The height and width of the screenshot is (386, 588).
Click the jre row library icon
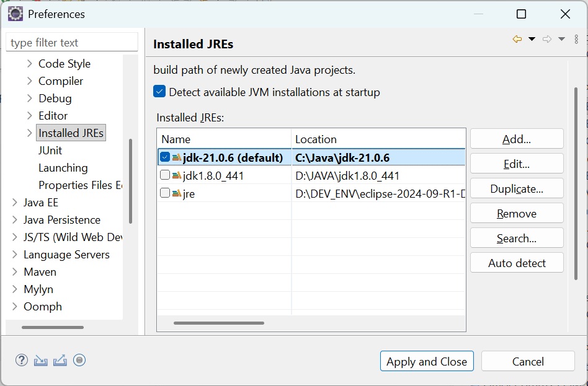[x=177, y=193]
